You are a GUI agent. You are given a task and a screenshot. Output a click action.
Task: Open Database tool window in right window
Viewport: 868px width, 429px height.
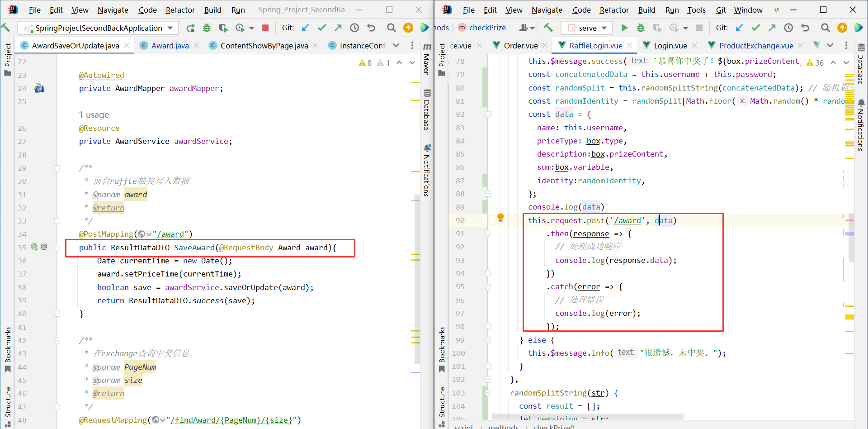click(x=861, y=64)
